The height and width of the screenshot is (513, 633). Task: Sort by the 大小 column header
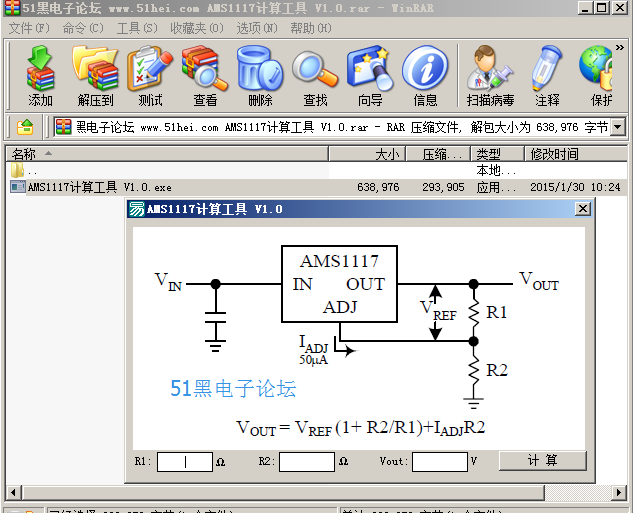(x=367, y=154)
